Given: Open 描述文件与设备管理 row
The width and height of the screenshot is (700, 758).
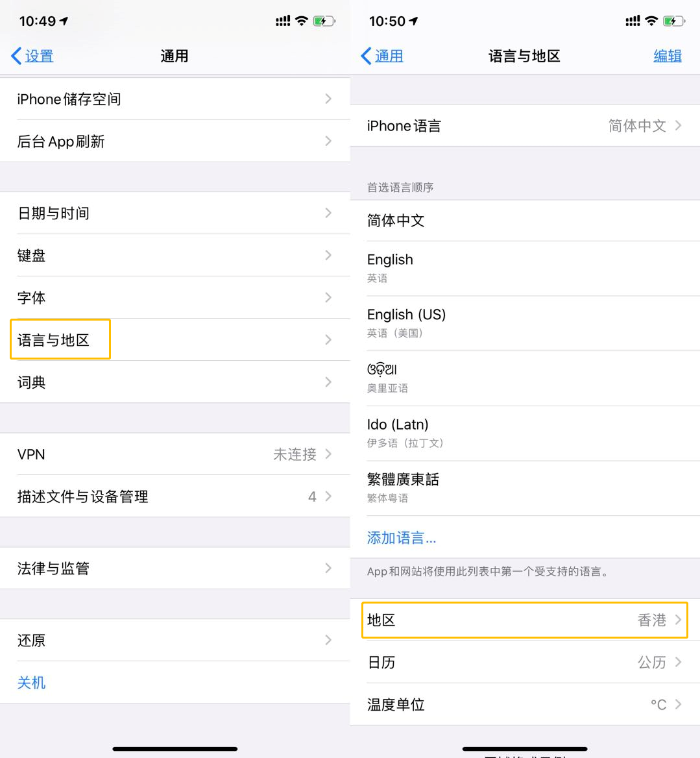Looking at the screenshot, I should (175, 496).
